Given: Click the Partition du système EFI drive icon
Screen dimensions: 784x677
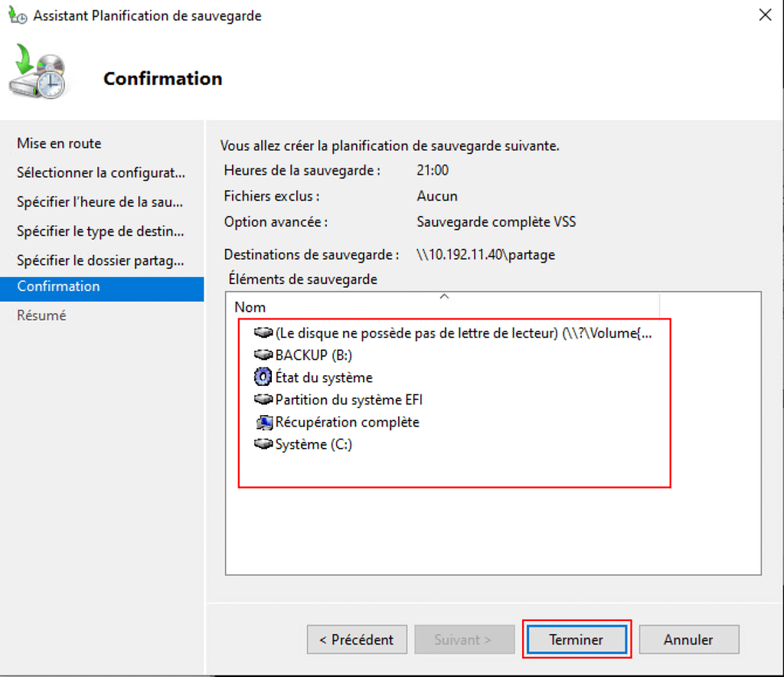Looking at the screenshot, I should point(263,400).
